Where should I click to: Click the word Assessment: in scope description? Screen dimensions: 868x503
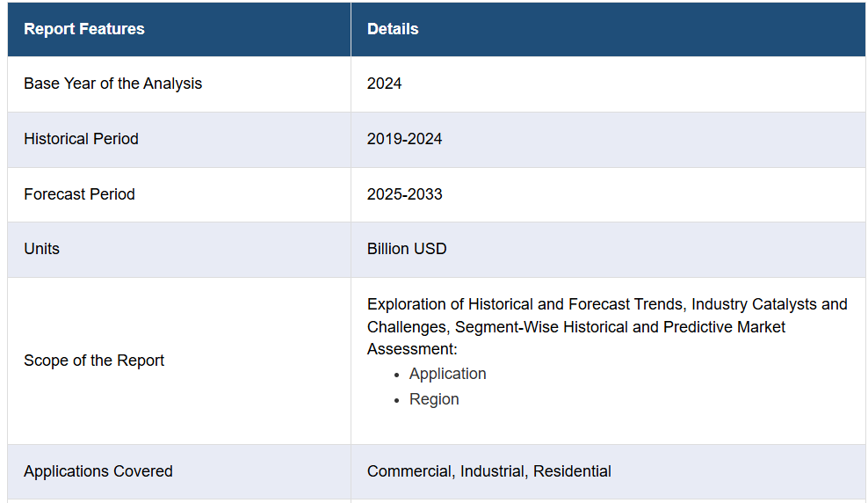point(412,349)
